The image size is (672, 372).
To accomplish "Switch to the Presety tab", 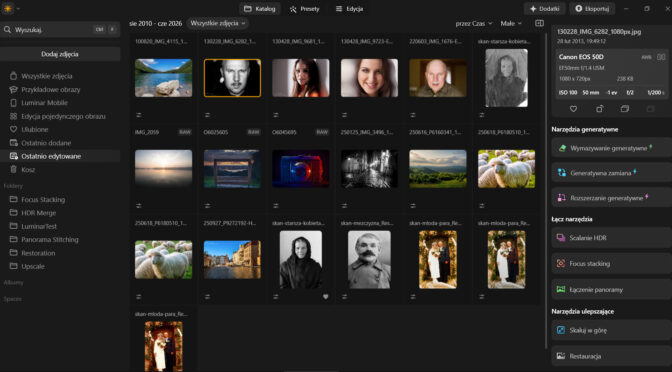I will pos(304,9).
